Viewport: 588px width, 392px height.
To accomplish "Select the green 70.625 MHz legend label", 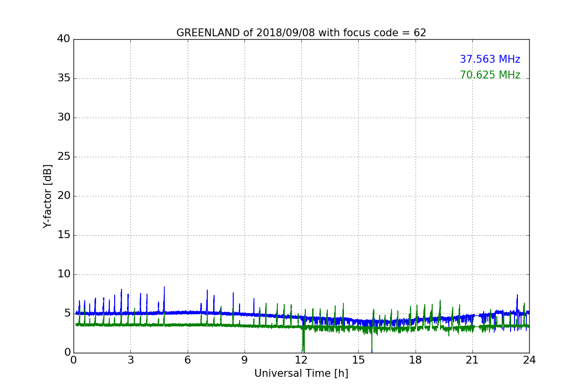I will coord(490,75).
